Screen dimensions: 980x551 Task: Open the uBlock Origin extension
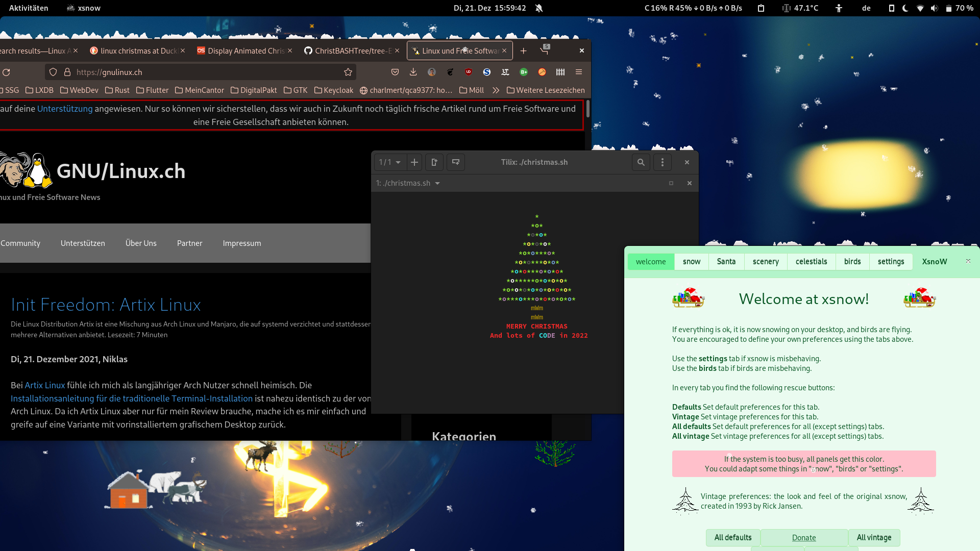tap(469, 72)
